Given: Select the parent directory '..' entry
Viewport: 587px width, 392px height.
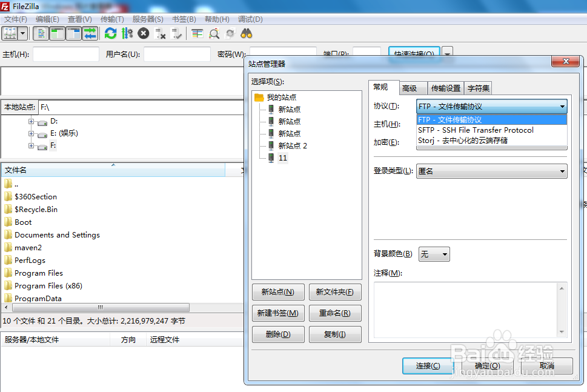Looking at the screenshot, I should click(x=16, y=184).
